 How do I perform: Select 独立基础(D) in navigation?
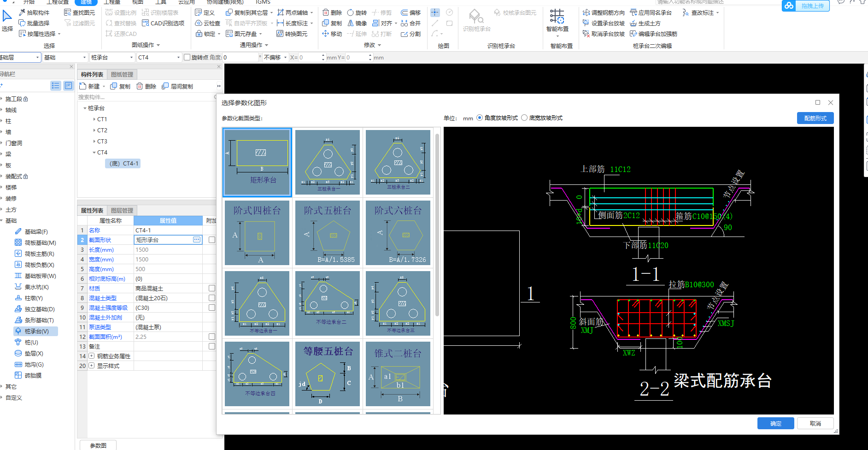click(x=35, y=309)
